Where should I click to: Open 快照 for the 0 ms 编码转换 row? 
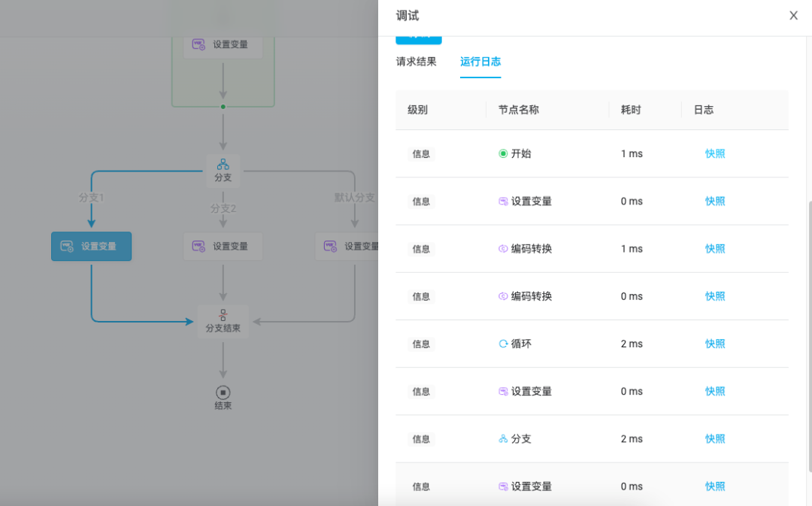[715, 297]
